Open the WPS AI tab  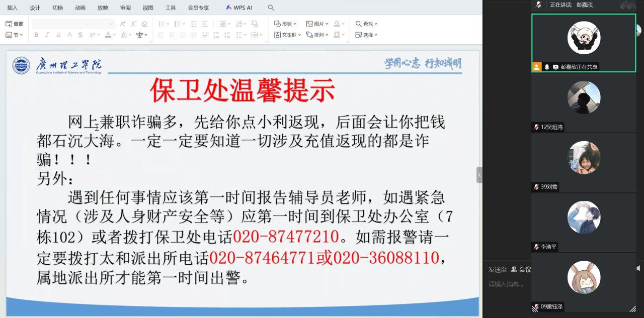coord(239,8)
